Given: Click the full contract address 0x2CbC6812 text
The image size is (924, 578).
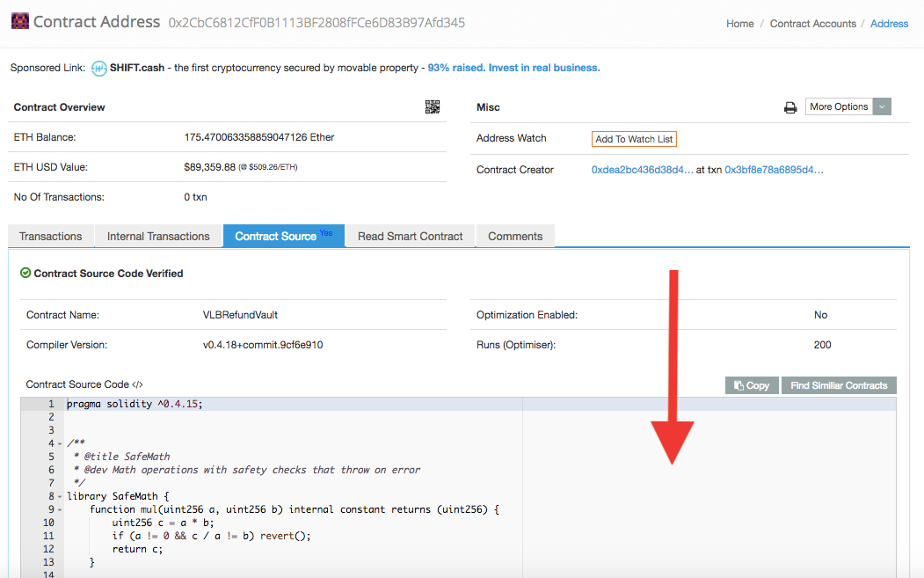Looking at the screenshot, I should click(x=317, y=22).
